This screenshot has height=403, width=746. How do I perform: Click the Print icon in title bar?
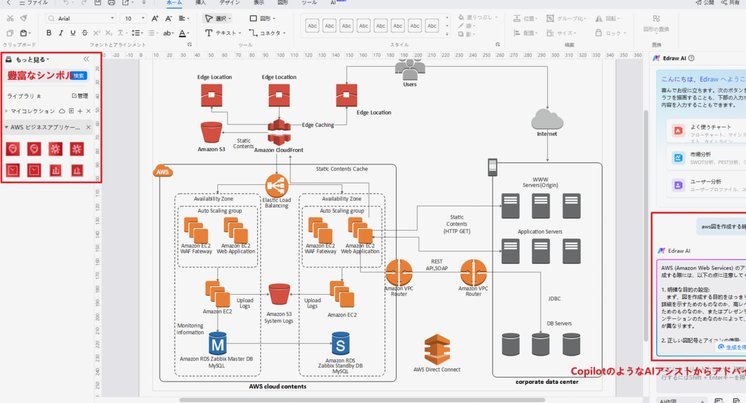click(111, 2)
